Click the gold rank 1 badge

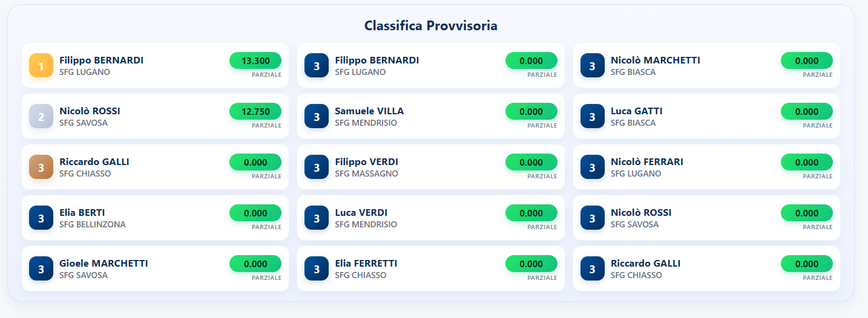(x=41, y=65)
